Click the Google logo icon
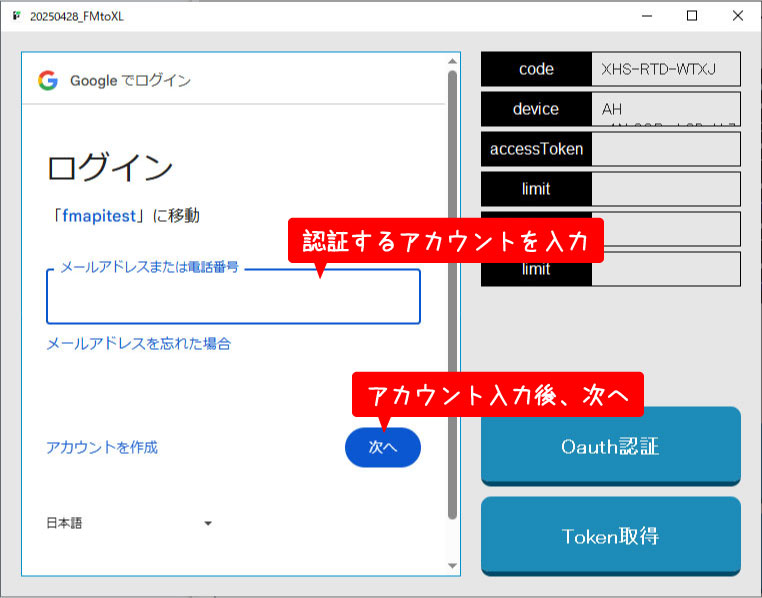The image size is (762, 598). (48, 81)
